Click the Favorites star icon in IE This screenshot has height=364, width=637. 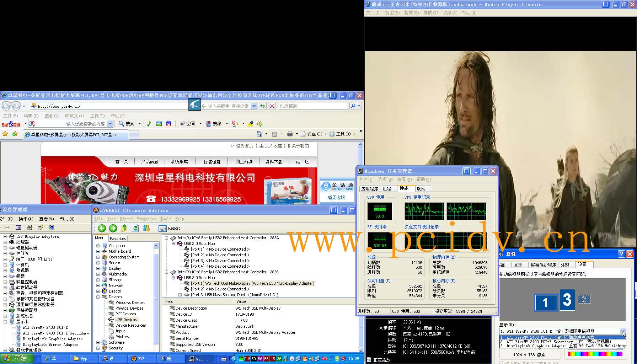5,134
